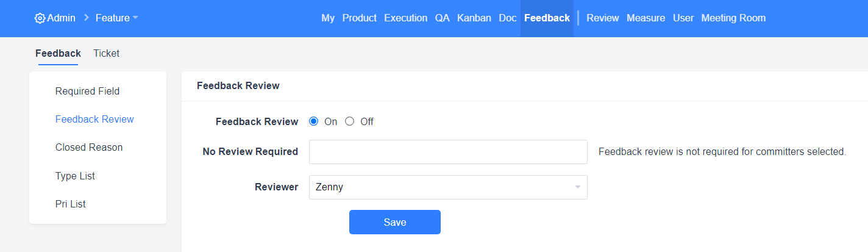Open the Kanban menu item
This screenshot has height=252, width=868.
click(x=474, y=18)
